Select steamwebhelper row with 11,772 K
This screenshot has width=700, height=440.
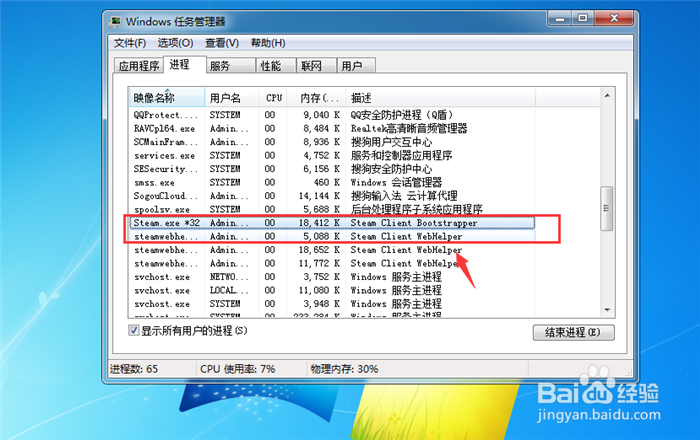point(332,263)
